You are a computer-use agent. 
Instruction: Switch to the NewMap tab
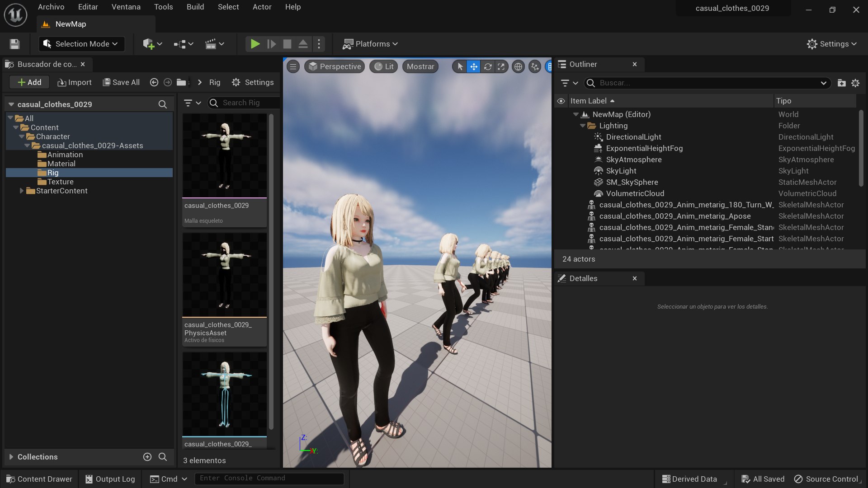95,24
